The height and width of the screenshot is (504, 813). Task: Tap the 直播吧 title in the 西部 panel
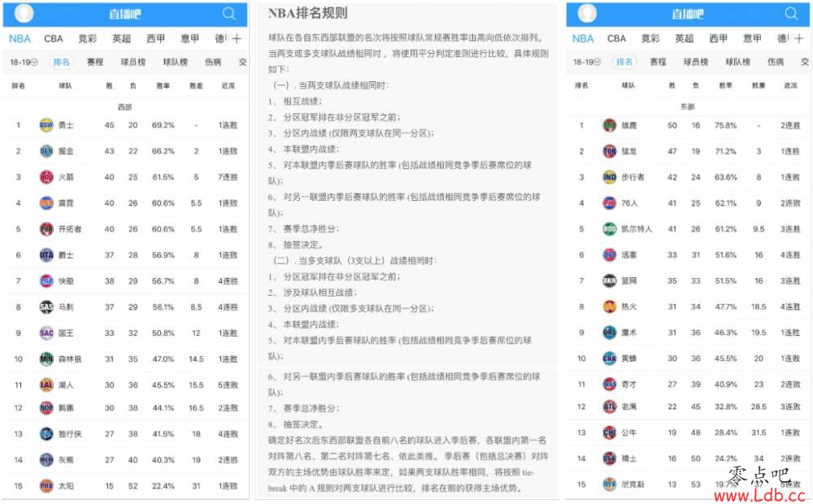125,14
